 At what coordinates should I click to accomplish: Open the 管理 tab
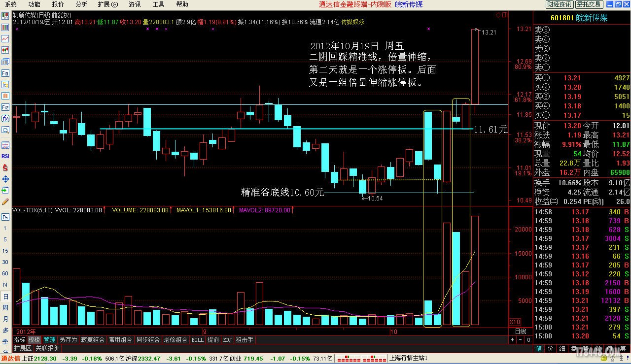coord(49,340)
